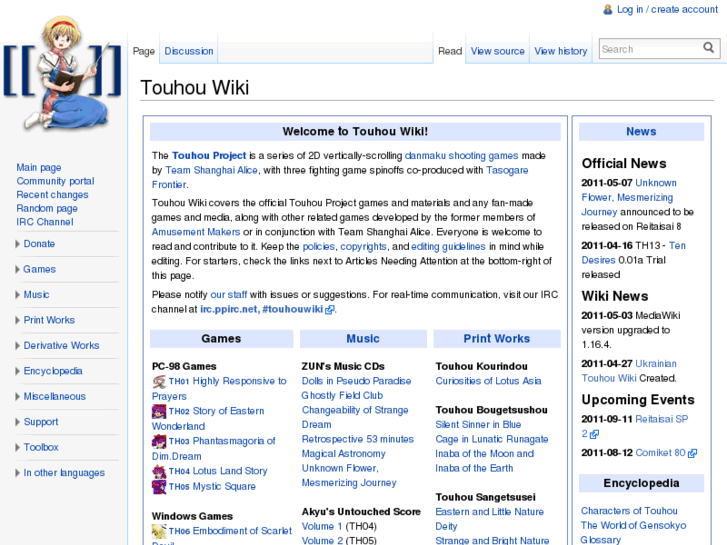Viewport: 727px width, 545px height.
Task: Open the View history tab
Action: click(561, 51)
